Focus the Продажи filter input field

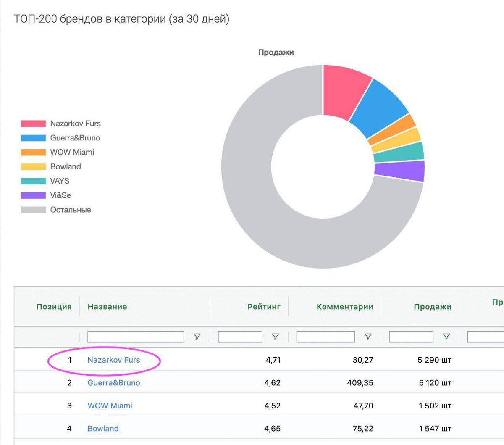(411, 337)
